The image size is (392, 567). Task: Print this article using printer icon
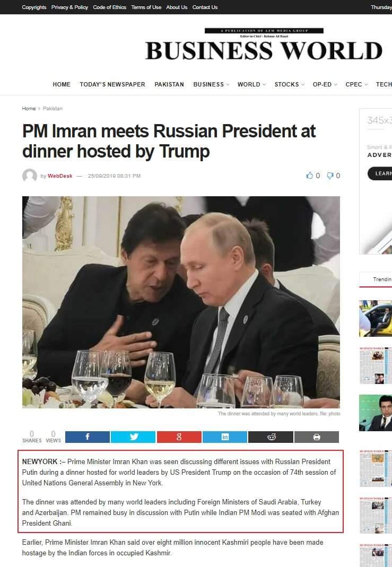coord(317,437)
